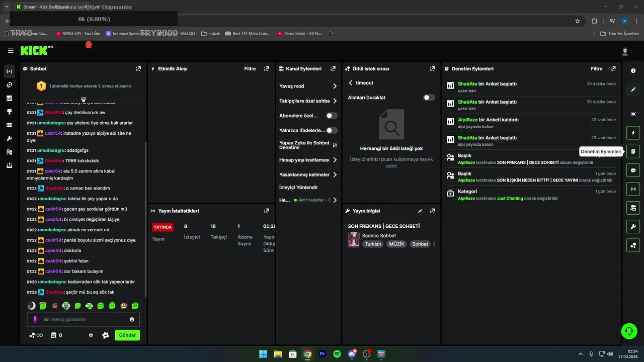Screen dimensions: 644x362
Task: Open the link icon in the left sidebar
Action: click(x=9, y=85)
